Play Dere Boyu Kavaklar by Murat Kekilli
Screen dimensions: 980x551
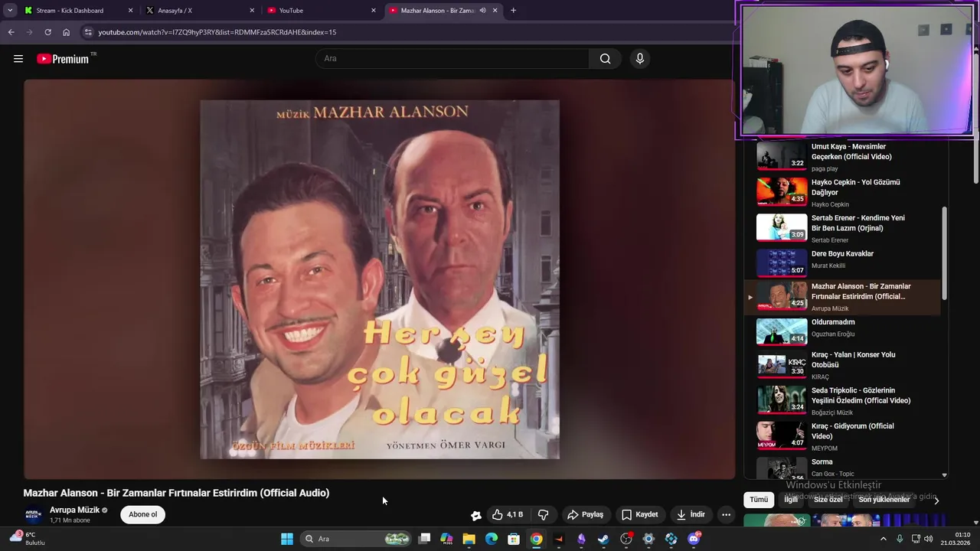pyautogui.click(x=842, y=262)
